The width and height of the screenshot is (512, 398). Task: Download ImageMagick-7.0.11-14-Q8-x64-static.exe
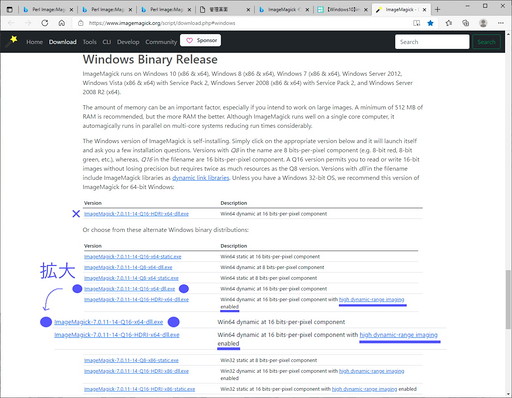(131, 278)
